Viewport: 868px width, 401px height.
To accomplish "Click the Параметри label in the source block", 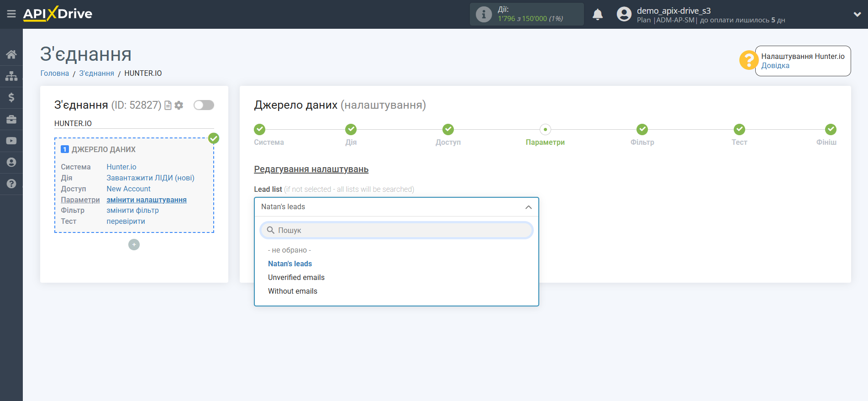I will 80,200.
